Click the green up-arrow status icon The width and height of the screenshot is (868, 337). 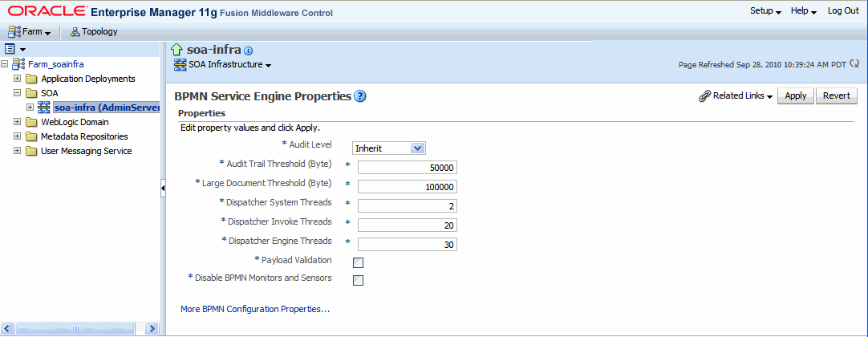(x=177, y=49)
